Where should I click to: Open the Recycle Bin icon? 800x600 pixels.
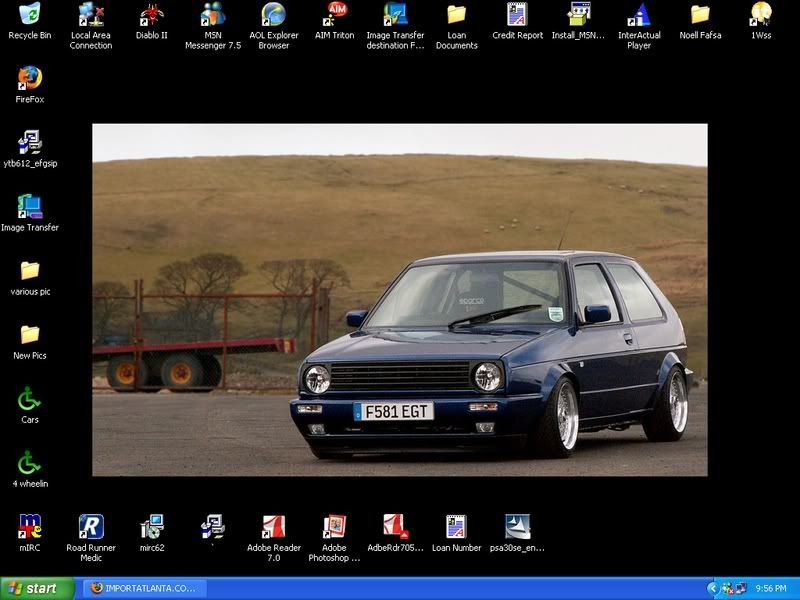tap(30, 15)
